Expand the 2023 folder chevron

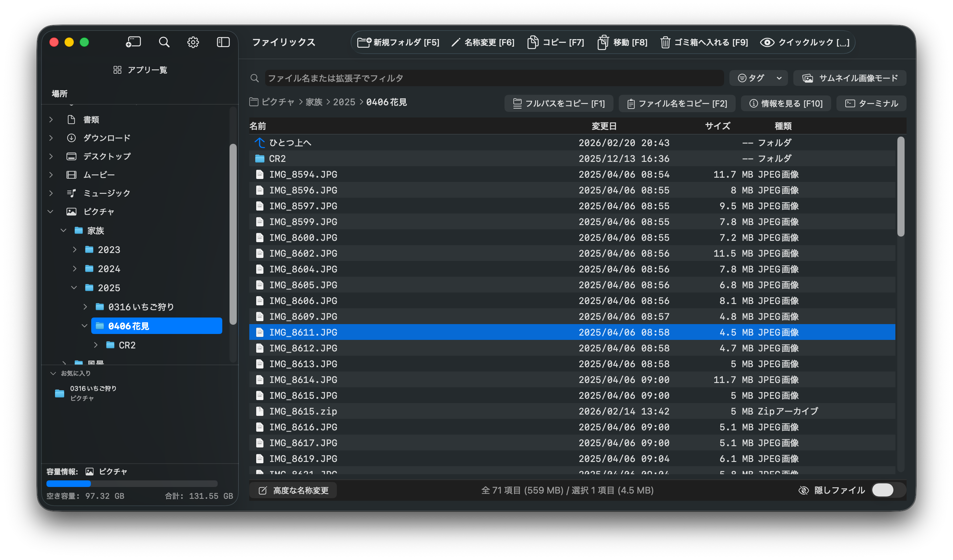[x=74, y=249]
